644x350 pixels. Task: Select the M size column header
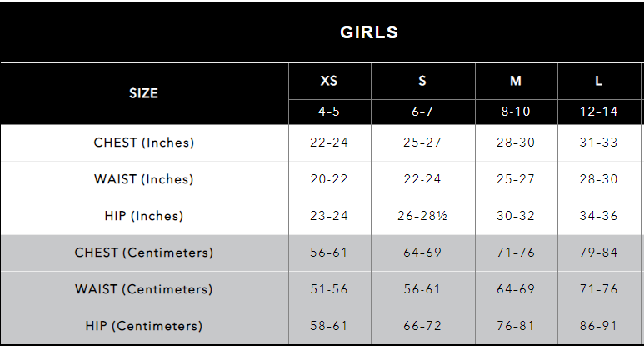(516, 82)
